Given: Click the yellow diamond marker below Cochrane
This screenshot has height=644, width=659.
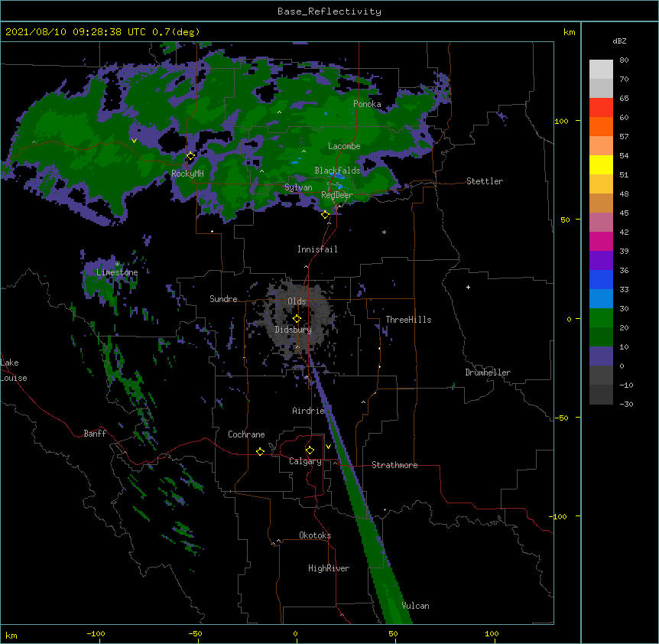Looking at the screenshot, I should pyautogui.click(x=260, y=451).
